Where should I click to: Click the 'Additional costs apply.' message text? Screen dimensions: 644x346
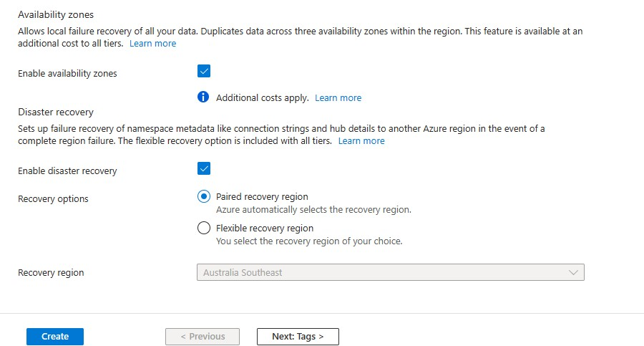pos(263,98)
